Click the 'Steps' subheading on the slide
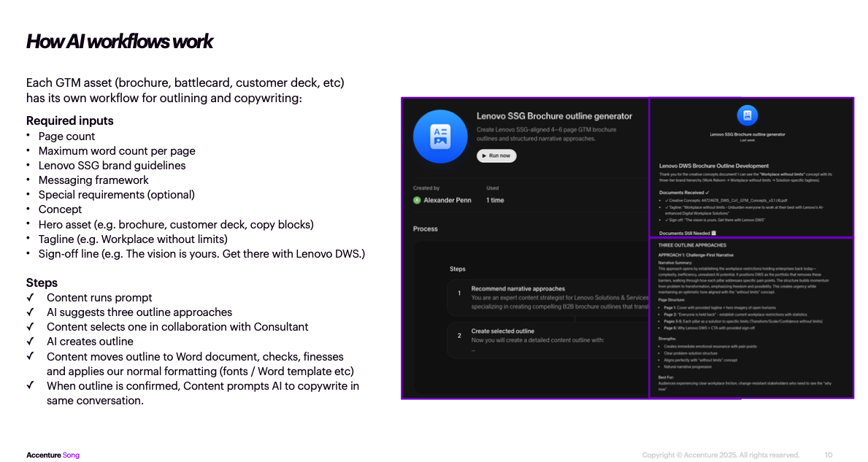 [x=42, y=282]
